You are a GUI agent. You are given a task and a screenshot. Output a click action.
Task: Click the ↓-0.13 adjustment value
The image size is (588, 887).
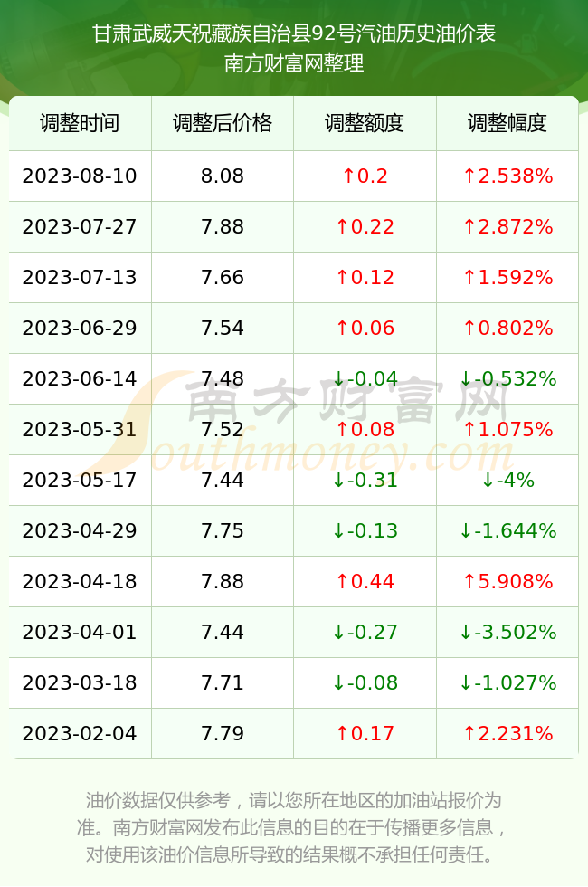coord(365,530)
